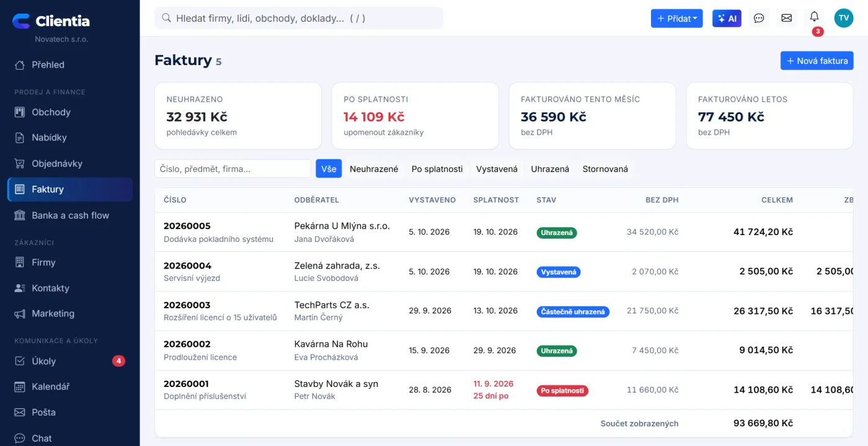Viewport: 868px width, 446px height.
Task: Filter invoices by Po splatnosti
Action: pyautogui.click(x=437, y=169)
